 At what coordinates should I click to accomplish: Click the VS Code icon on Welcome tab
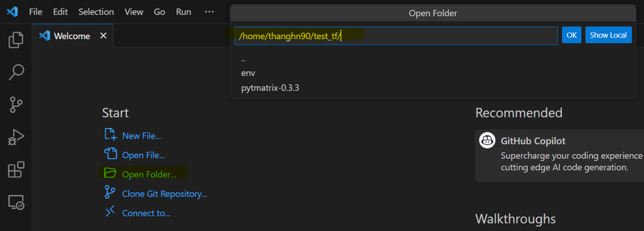44,36
